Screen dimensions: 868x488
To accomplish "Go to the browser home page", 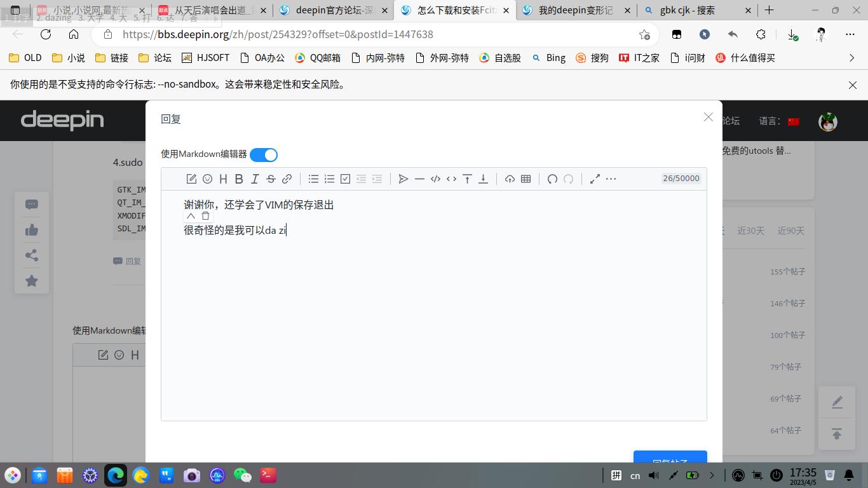I will [x=74, y=34].
